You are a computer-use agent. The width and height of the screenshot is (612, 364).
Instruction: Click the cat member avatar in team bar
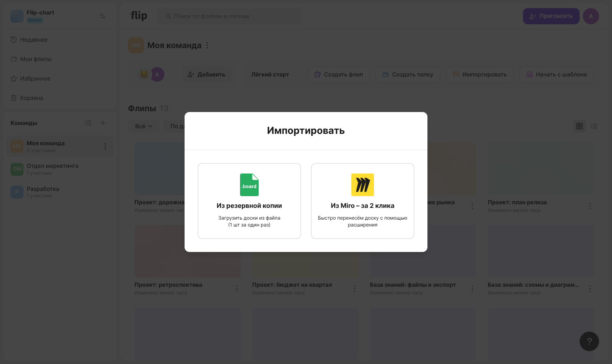pyautogui.click(x=144, y=74)
